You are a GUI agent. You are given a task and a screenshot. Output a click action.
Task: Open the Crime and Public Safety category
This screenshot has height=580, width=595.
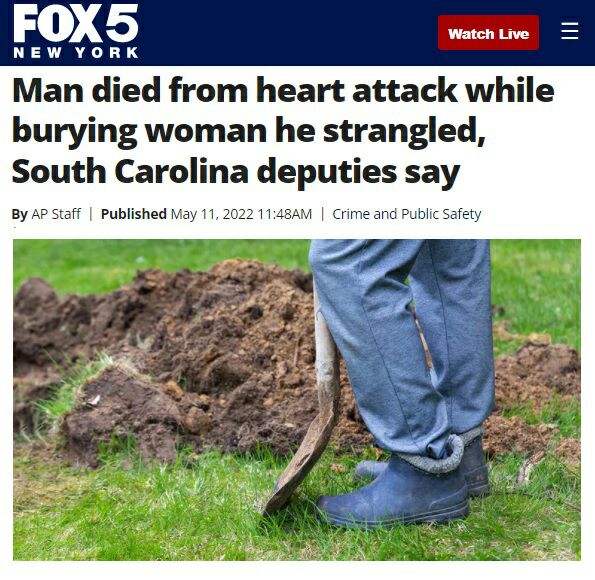click(x=406, y=214)
